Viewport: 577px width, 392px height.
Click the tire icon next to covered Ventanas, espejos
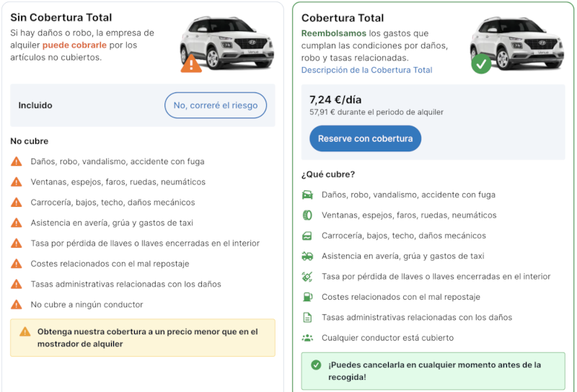(x=307, y=215)
